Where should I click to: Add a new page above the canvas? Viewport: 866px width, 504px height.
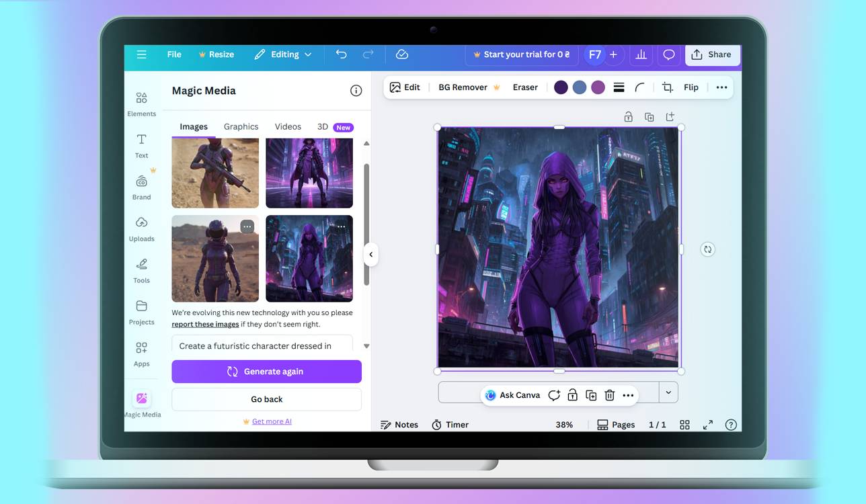[670, 117]
